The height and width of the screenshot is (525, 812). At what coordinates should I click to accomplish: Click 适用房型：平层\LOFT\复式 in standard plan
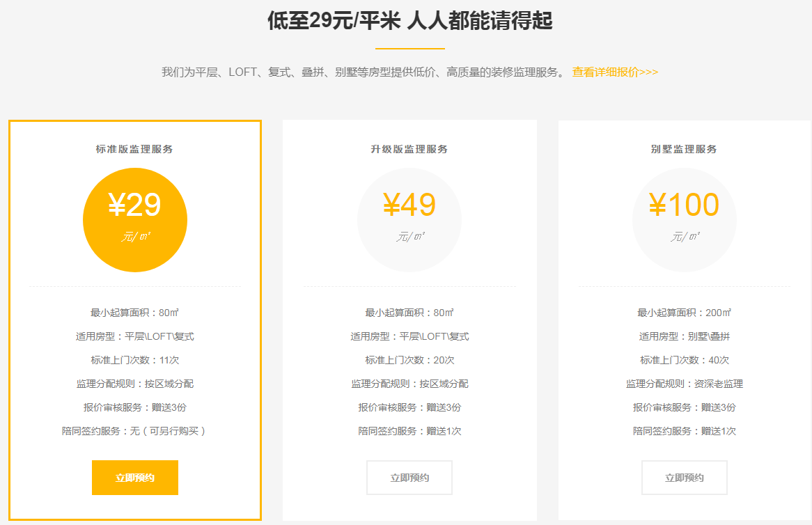[x=135, y=336]
